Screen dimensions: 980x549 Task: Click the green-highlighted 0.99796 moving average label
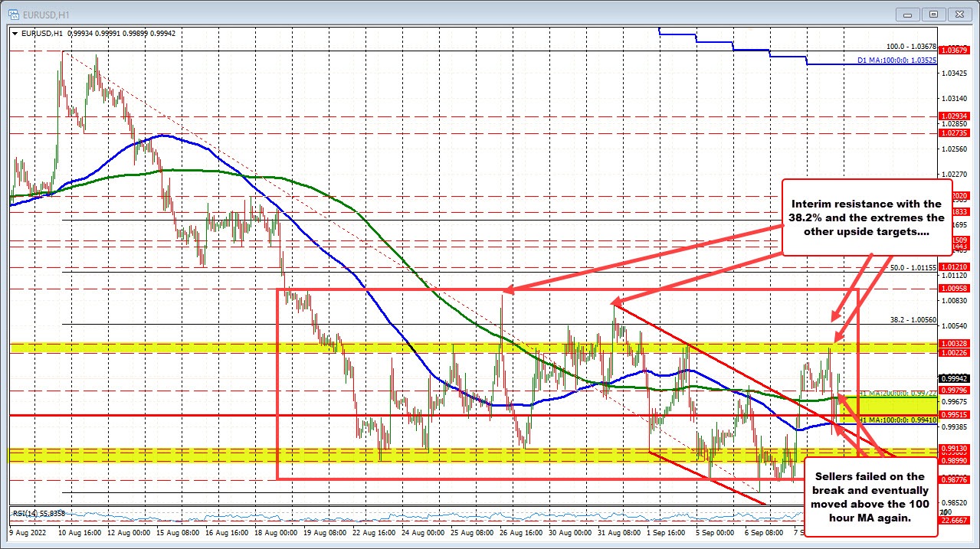tap(953, 390)
